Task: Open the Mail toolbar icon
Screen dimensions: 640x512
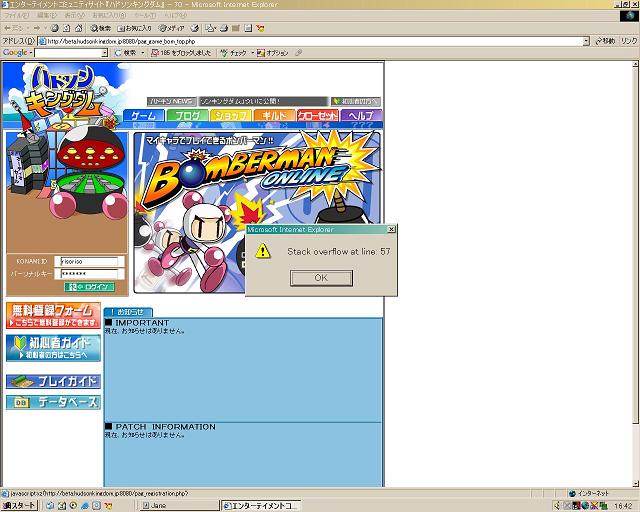Action: (210, 28)
